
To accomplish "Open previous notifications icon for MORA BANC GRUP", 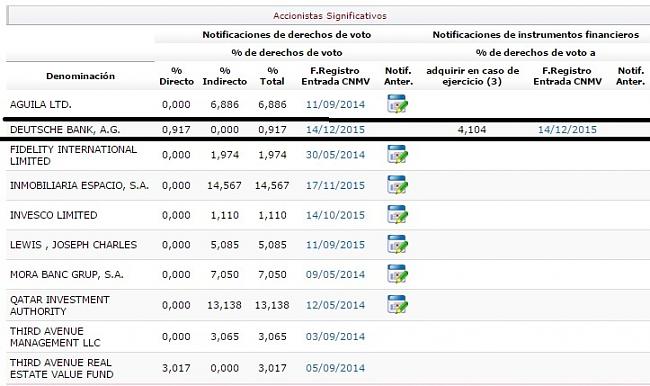I will pyautogui.click(x=397, y=274).
